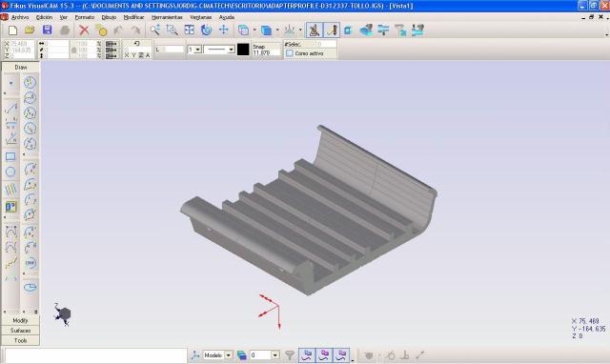610x364 pixels.
Task: Delete selection with the red X icon
Action: [84, 30]
